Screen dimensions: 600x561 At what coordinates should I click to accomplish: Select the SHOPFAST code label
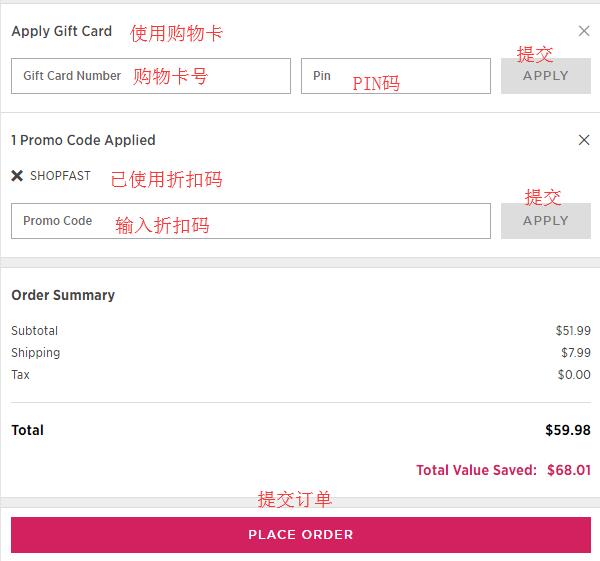click(x=60, y=176)
